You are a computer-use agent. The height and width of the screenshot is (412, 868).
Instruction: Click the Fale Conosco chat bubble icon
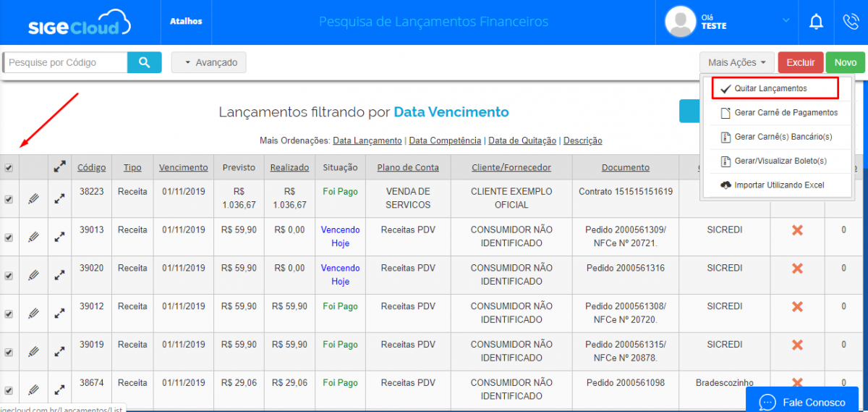coord(767,402)
